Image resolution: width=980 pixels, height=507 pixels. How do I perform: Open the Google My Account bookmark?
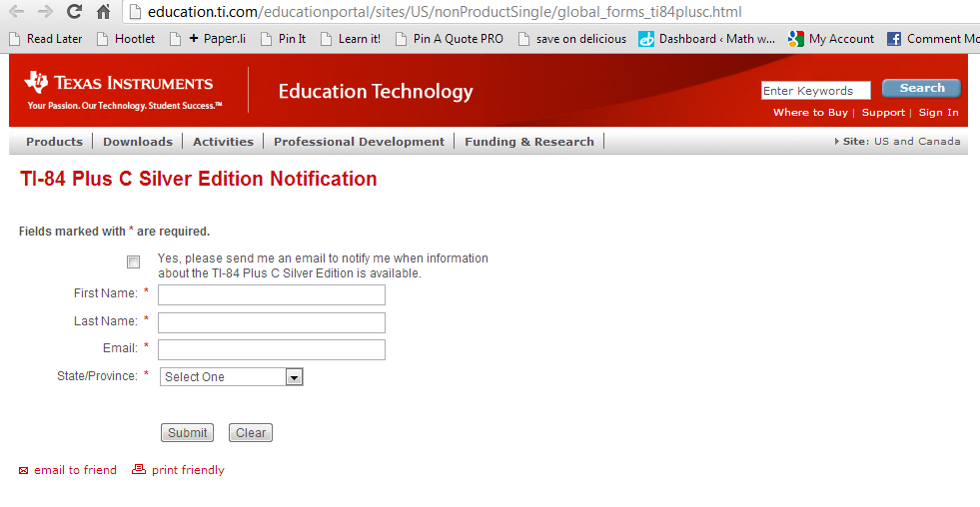coord(831,39)
